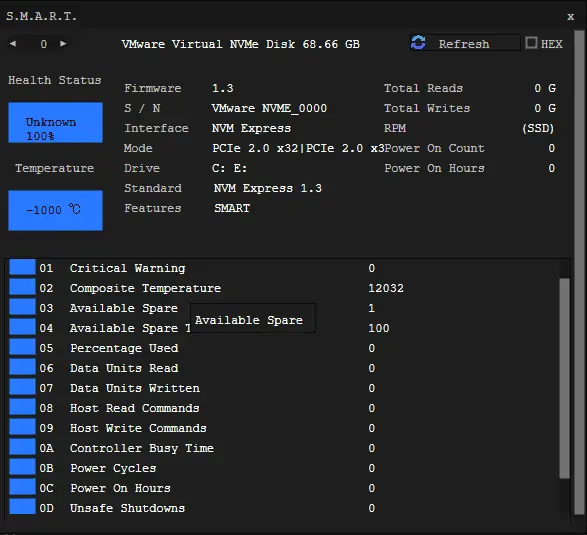This screenshot has height=535, width=587.
Task: Click the disk title VMware Virtual NVMe Disk
Action: pos(240,44)
